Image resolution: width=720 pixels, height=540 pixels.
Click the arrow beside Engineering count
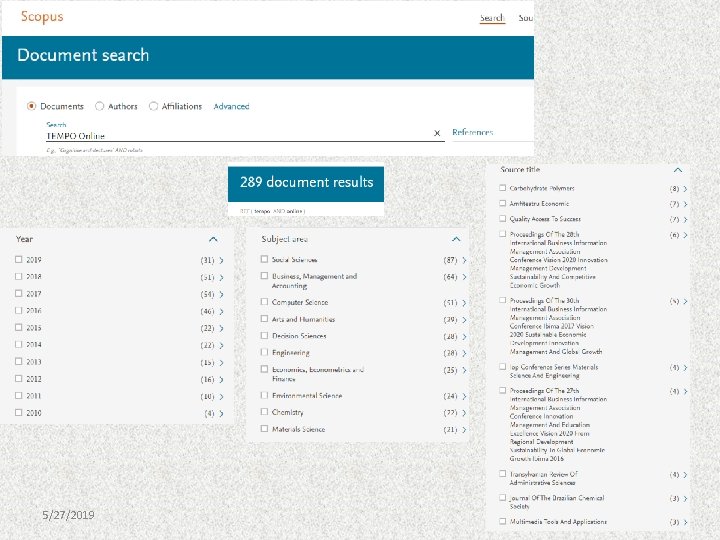tap(464, 354)
